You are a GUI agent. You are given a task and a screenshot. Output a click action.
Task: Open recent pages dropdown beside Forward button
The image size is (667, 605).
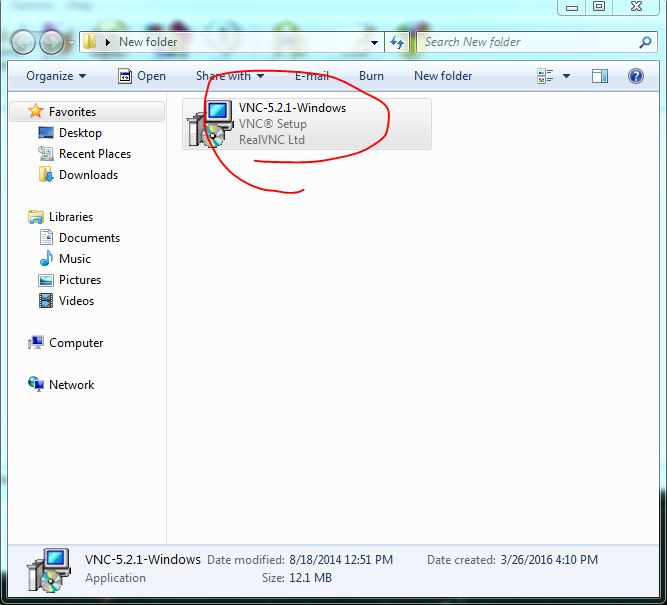click(x=71, y=42)
